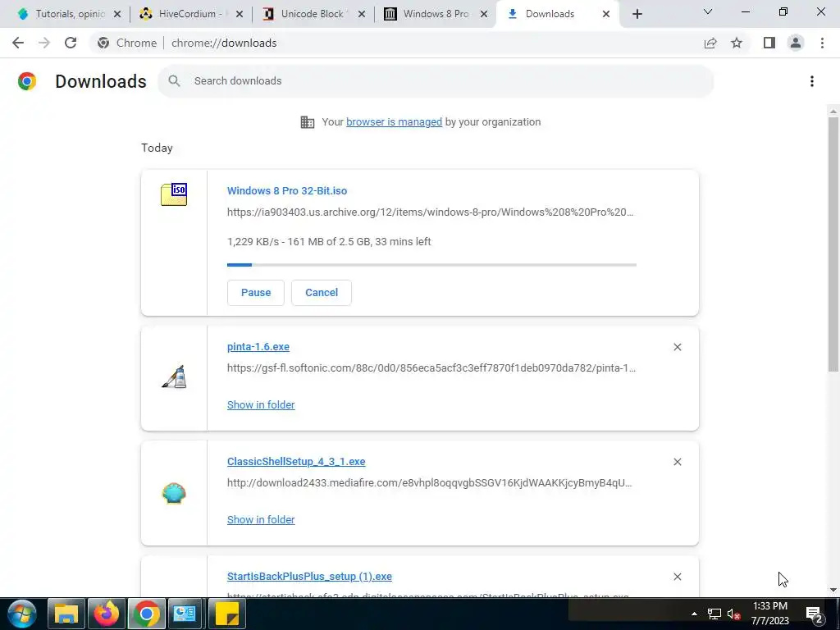
Task: Open the Downloads page more-actions menu
Action: click(812, 81)
